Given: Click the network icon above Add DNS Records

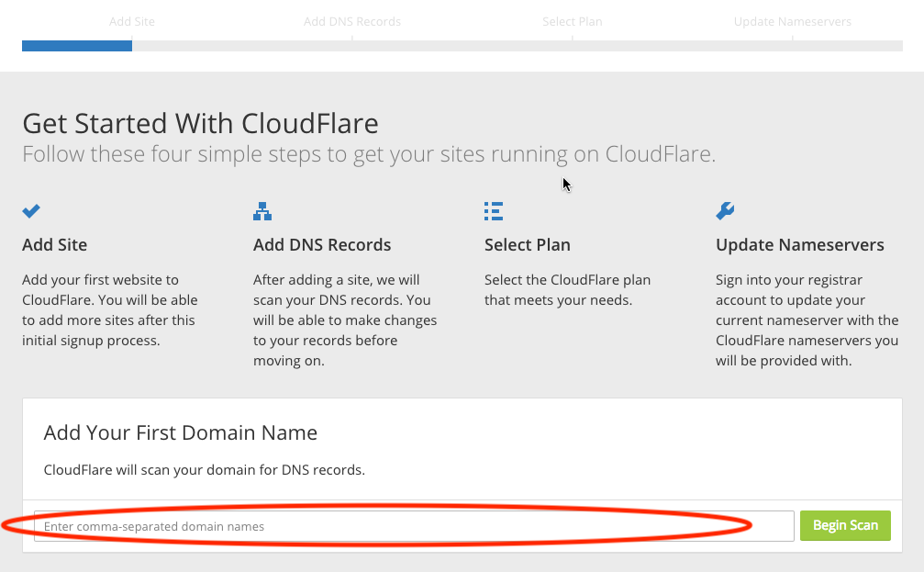Looking at the screenshot, I should [262, 211].
